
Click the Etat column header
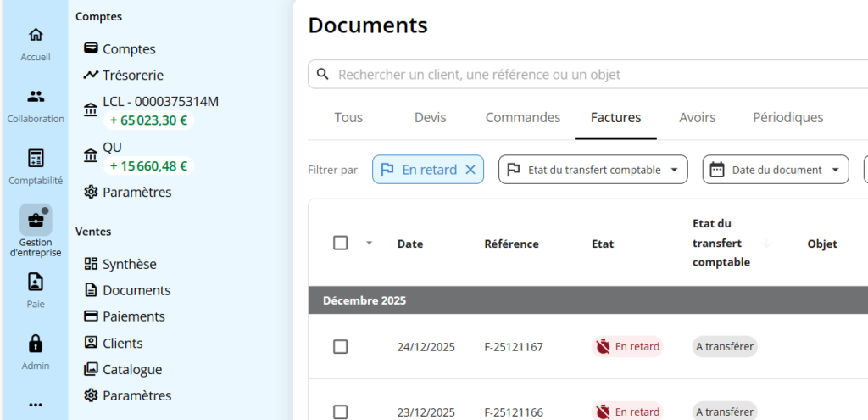click(603, 244)
